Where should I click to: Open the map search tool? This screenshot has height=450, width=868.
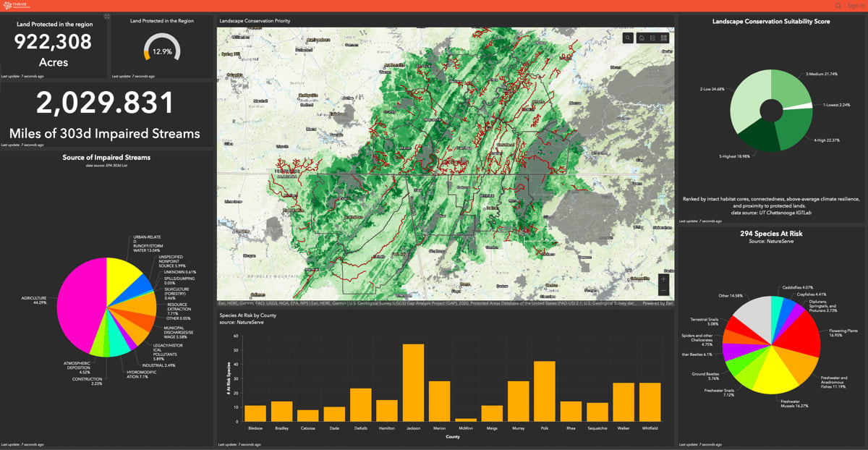point(628,38)
